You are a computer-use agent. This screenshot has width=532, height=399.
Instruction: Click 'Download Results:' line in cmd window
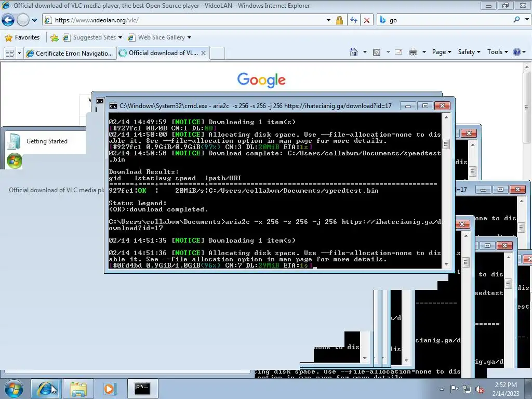[144, 172]
